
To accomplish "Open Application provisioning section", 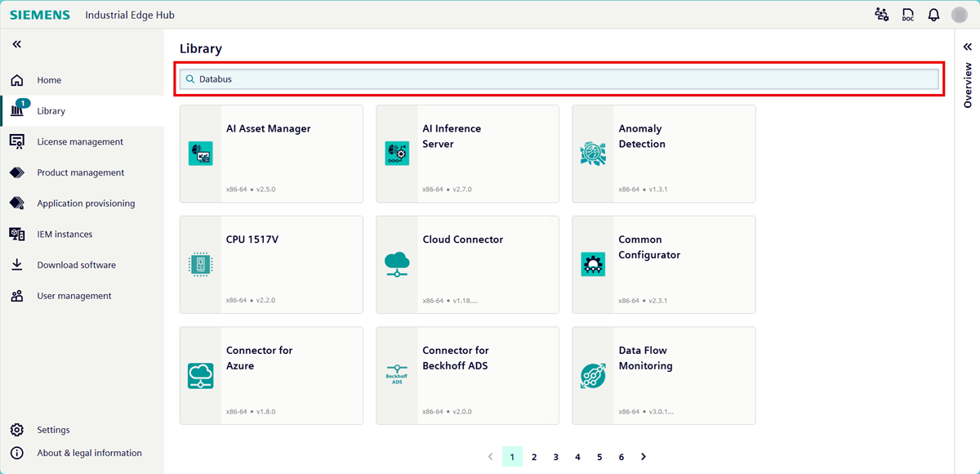I will (x=86, y=203).
